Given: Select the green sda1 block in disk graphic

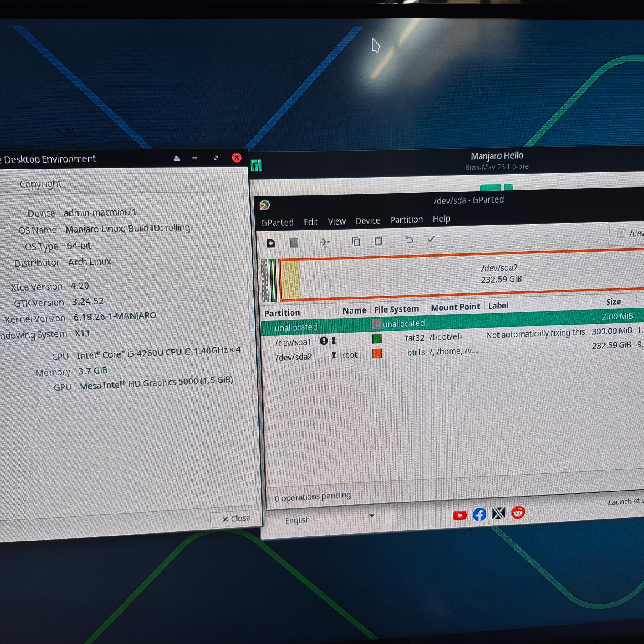Looking at the screenshot, I should [273, 280].
